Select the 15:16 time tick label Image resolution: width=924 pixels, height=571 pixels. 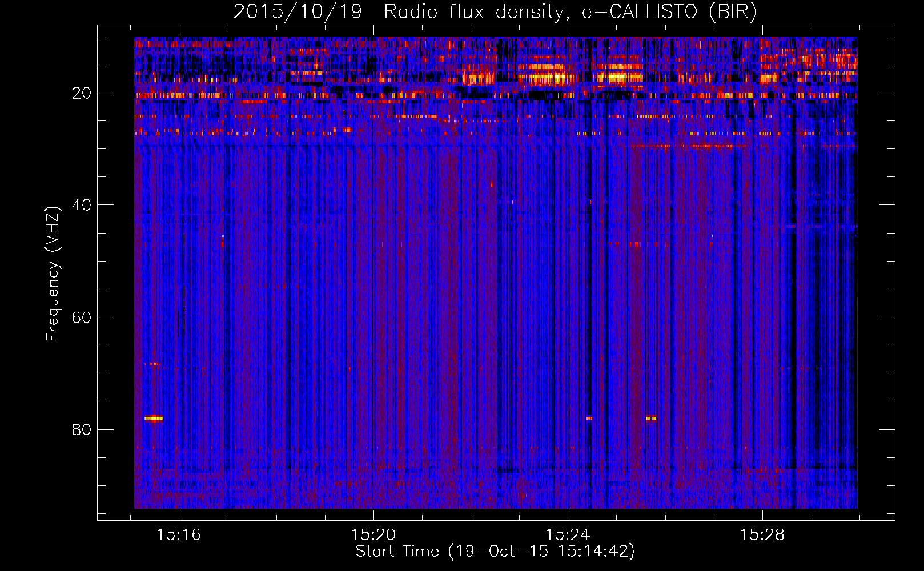[179, 535]
